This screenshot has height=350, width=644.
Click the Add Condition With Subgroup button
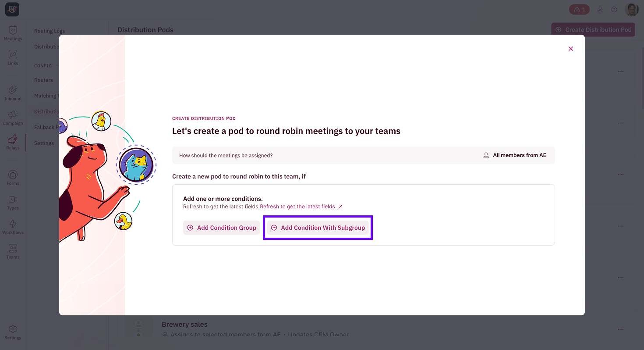click(318, 228)
